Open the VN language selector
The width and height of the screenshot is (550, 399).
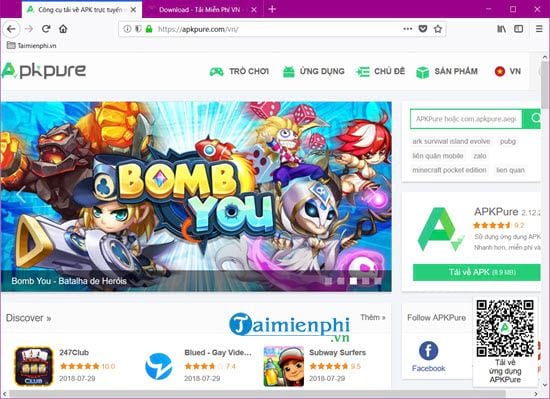click(x=508, y=72)
